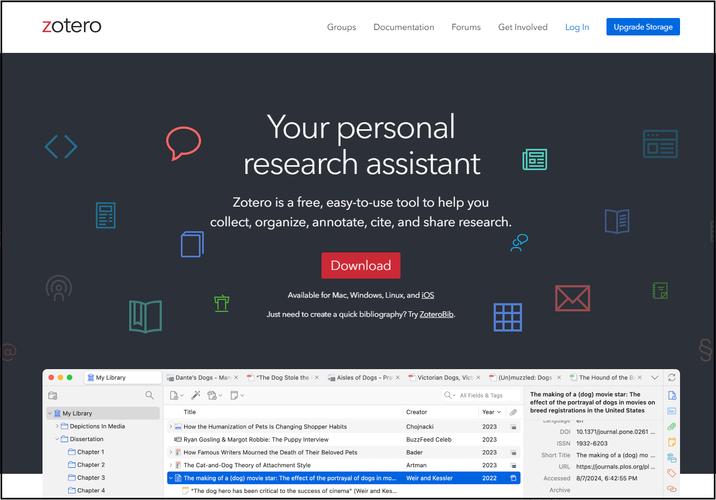Select the Depictions in Media collection
The image size is (716, 500).
93,426
